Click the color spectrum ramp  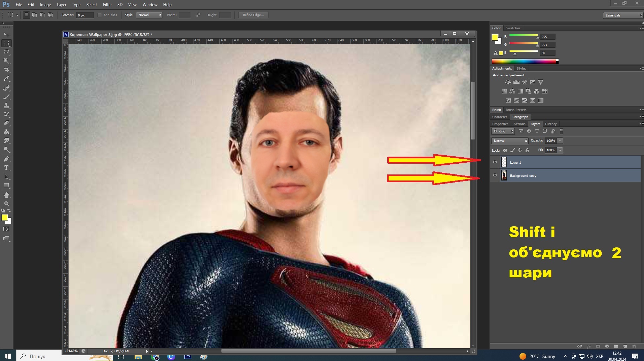[525, 61]
